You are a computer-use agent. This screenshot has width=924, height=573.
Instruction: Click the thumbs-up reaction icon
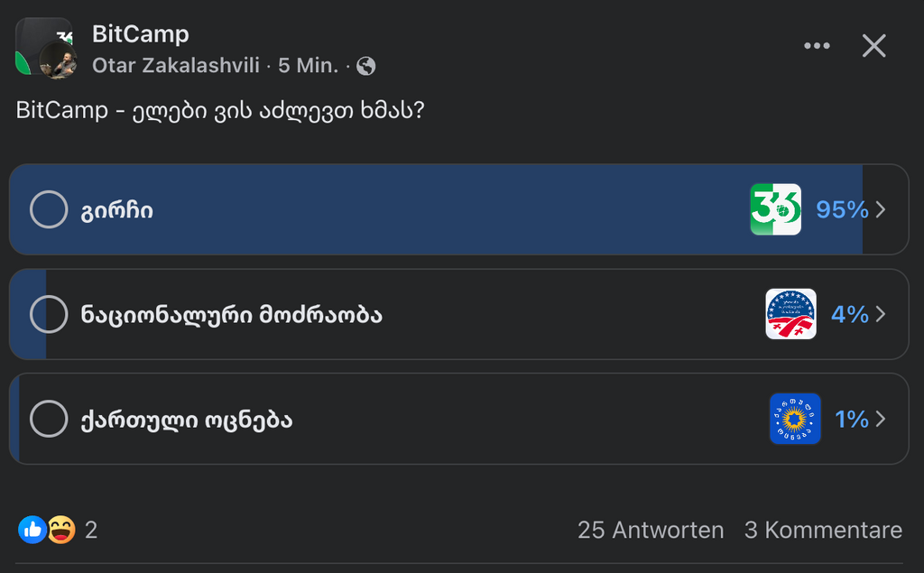[x=32, y=530]
